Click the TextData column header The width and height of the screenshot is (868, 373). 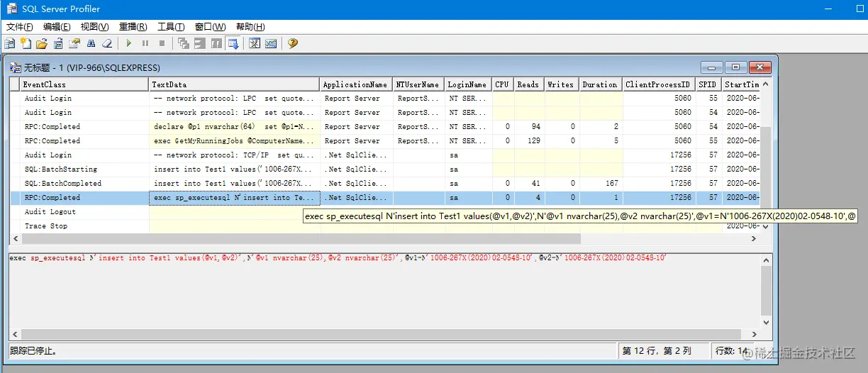click(235, 84)
